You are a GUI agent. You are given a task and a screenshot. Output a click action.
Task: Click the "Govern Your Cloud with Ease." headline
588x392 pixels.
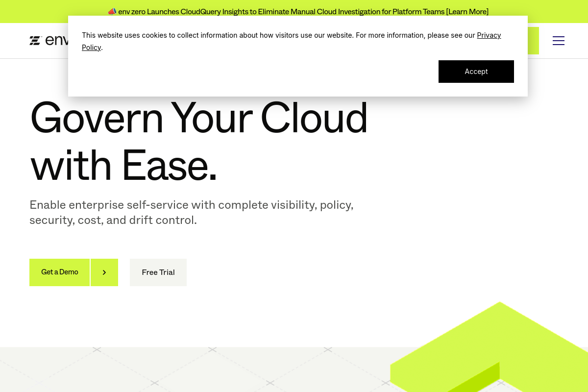coord(199,142)
